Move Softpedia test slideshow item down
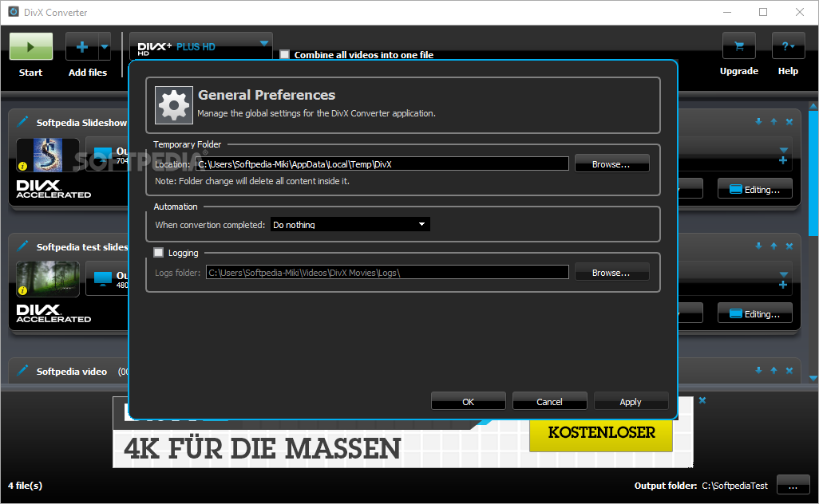 [758, 246]
